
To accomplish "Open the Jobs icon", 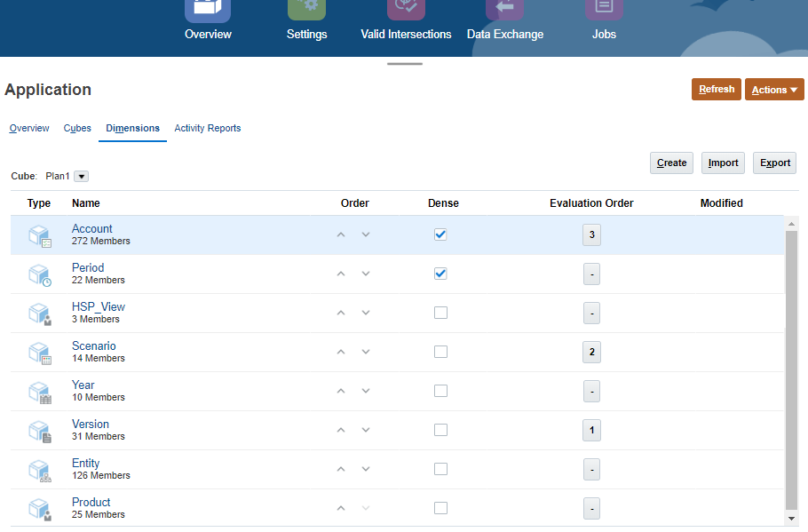I will tap(604, 9).
